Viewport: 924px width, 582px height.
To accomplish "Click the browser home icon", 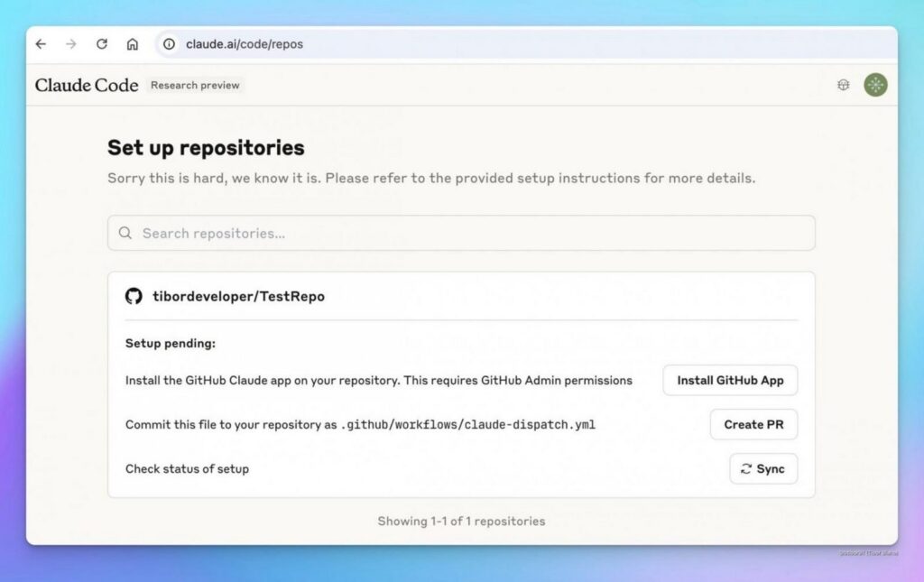I will pos(132,43).
